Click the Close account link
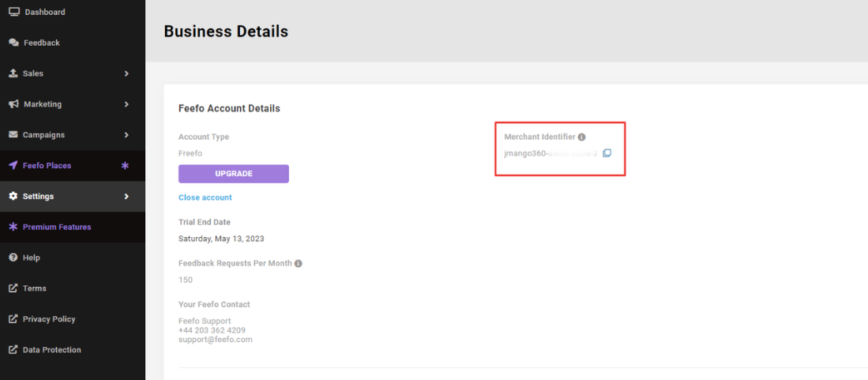 point(205,198)
